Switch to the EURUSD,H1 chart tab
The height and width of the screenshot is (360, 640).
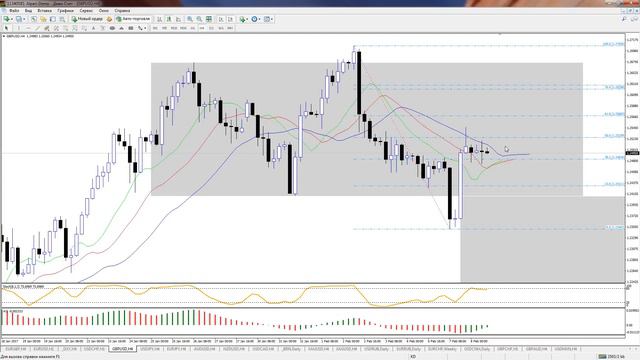click(43, 349)
